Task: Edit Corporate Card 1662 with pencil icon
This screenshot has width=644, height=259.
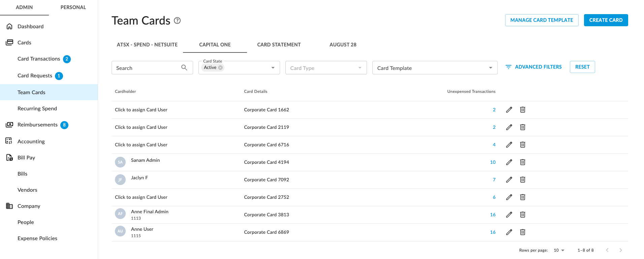Action: (x=509, y=110)
